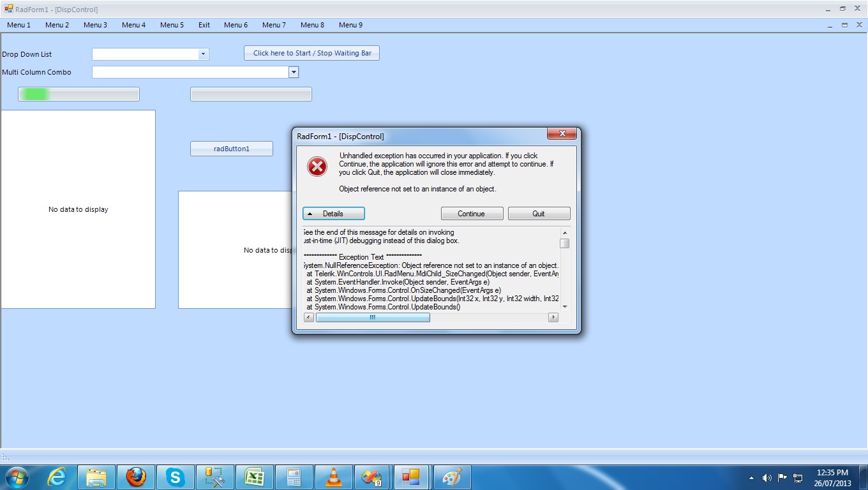868x490 pixels.
Task: Open Menu 7
Action: [x=274, y=25]
